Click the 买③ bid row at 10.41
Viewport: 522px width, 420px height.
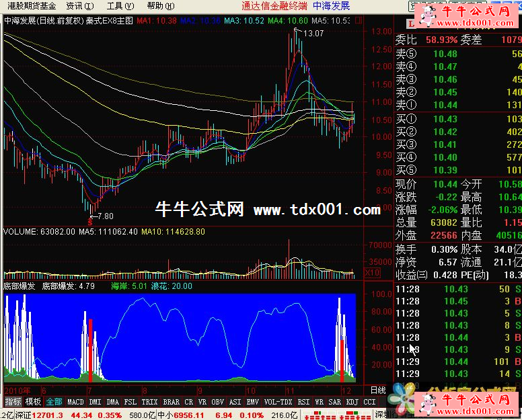(458, 144)
